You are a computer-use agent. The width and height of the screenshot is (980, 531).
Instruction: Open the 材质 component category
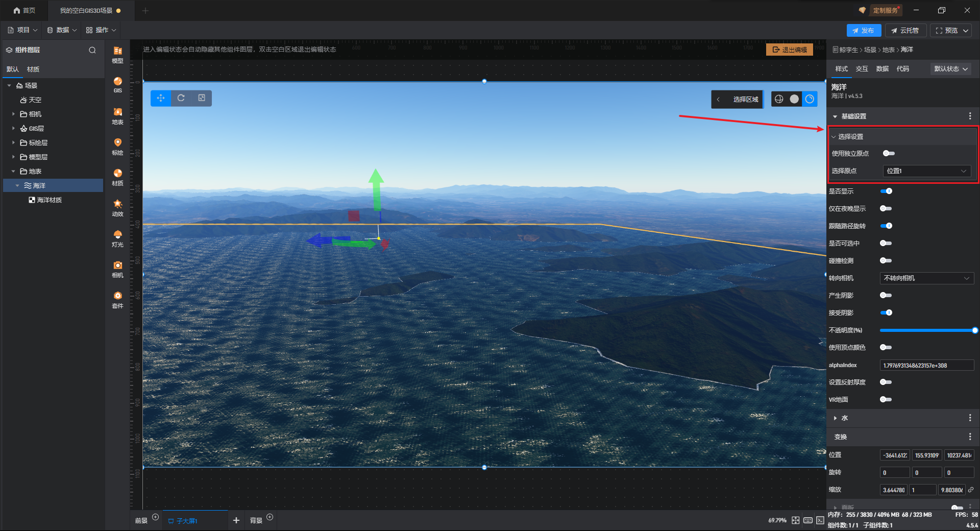click(x=118, y=177)
